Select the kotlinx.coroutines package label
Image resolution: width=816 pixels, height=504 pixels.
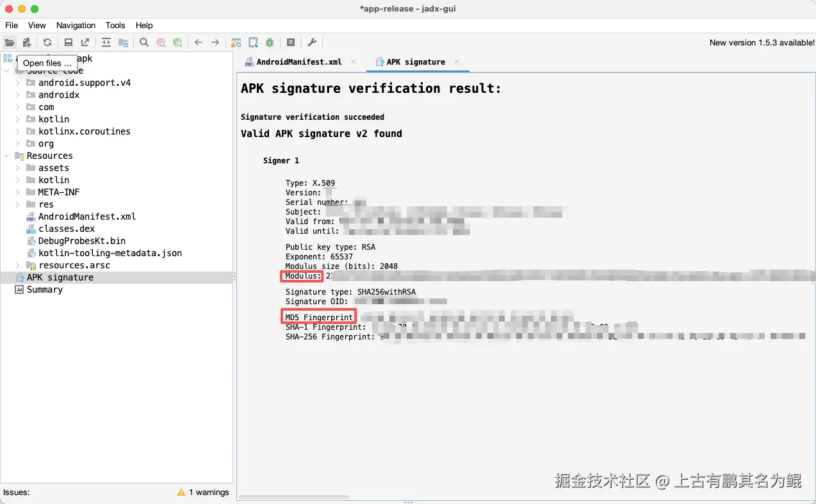tap(85, 131)
